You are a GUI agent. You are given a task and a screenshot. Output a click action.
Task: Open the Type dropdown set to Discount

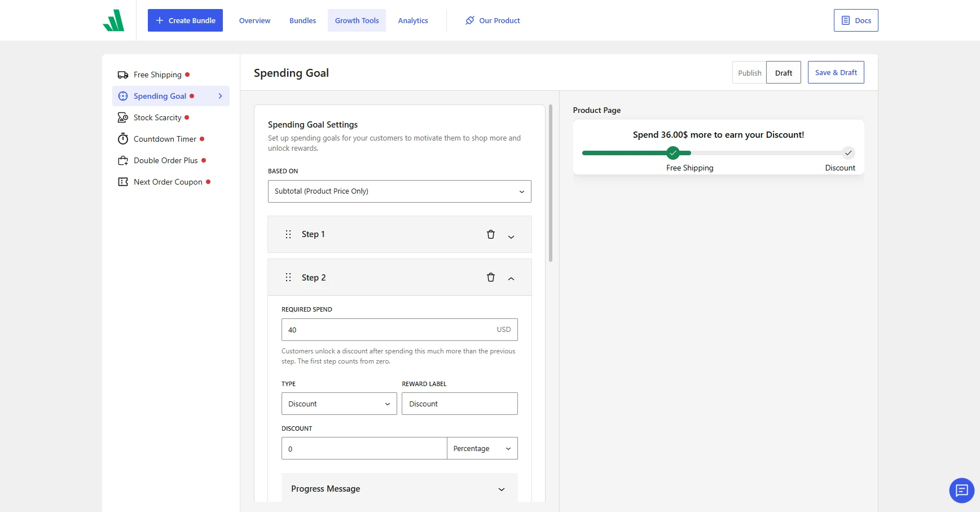pos(339,404)
